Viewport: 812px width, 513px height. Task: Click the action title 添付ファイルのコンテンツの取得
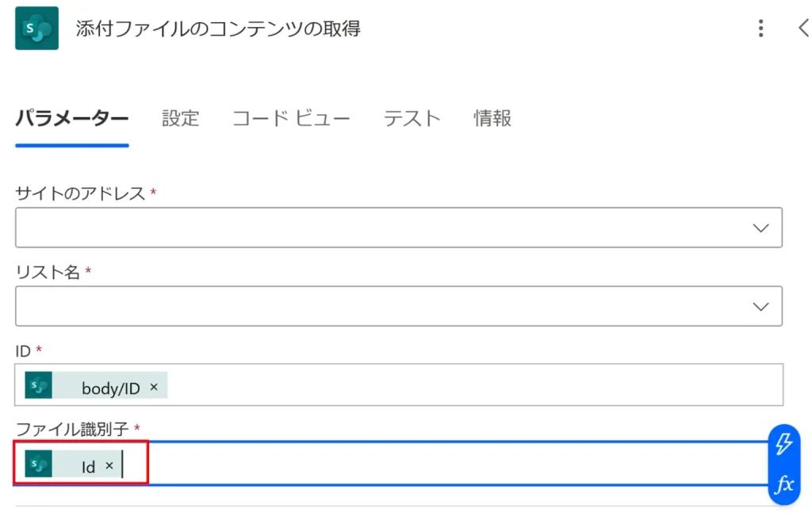point(218,29)
